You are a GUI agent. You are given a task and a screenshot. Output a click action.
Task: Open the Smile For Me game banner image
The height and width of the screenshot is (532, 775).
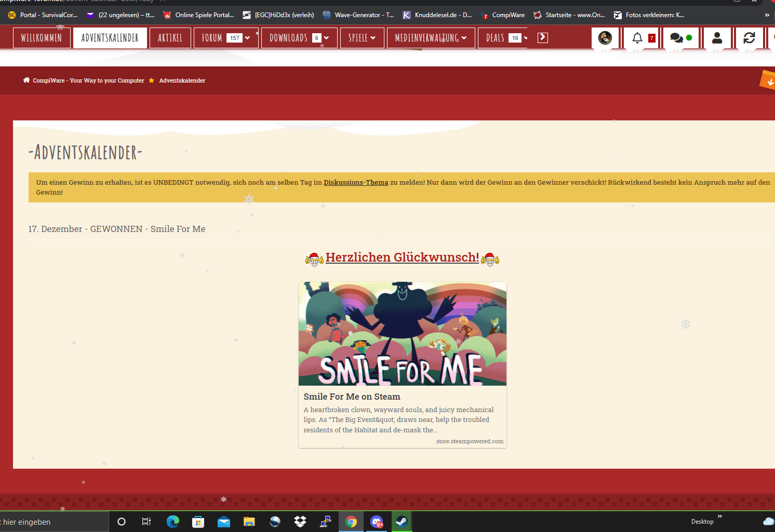[403, 334]
